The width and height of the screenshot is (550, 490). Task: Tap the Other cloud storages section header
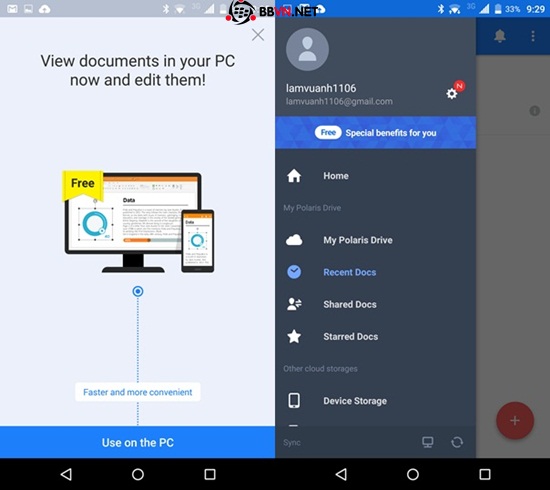(320, 369)
